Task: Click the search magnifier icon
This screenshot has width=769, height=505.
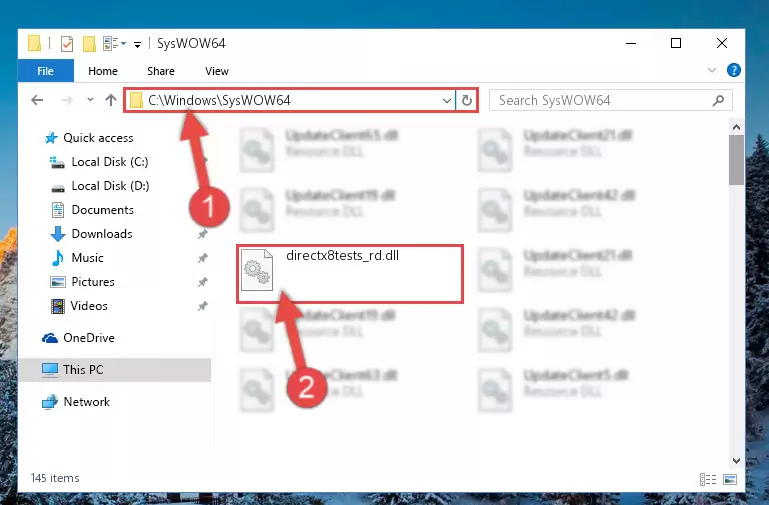Action: [718, 101]
